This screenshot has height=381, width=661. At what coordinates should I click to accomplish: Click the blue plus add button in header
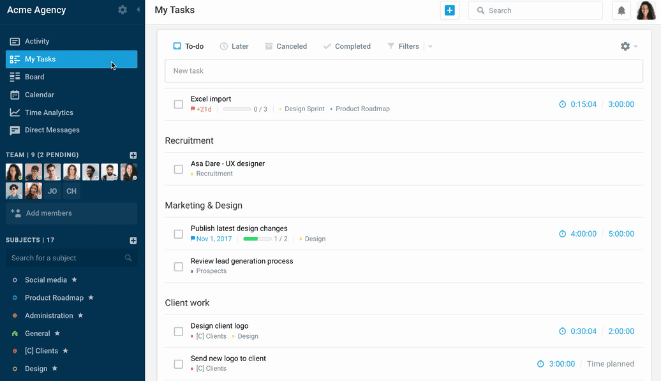pos(449,10)
